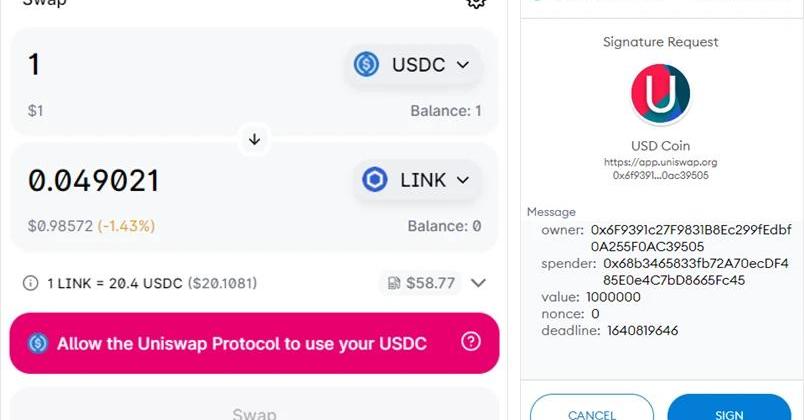This screenshot has width=804, height=420.
Task: Click the output amount field showing 0.049021
Action: click(150, 181)
